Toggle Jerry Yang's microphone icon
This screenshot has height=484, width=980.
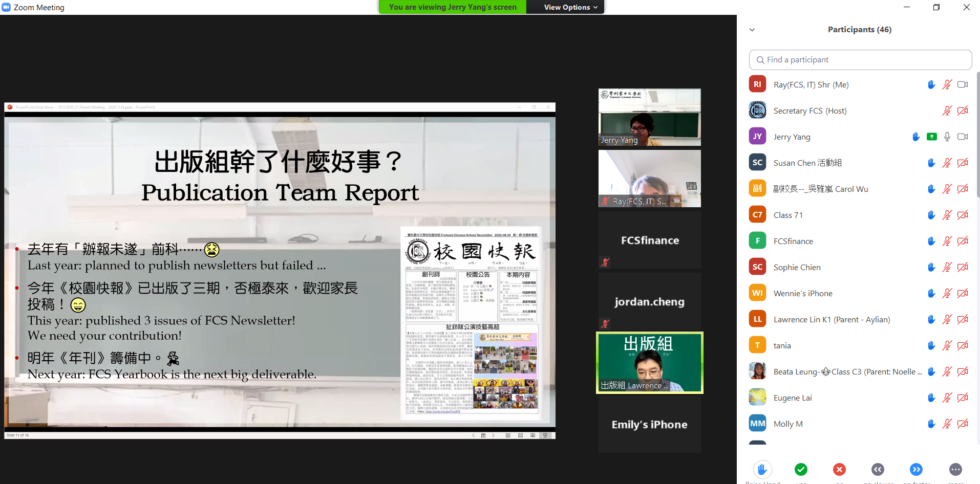click(x=947, y=137)
